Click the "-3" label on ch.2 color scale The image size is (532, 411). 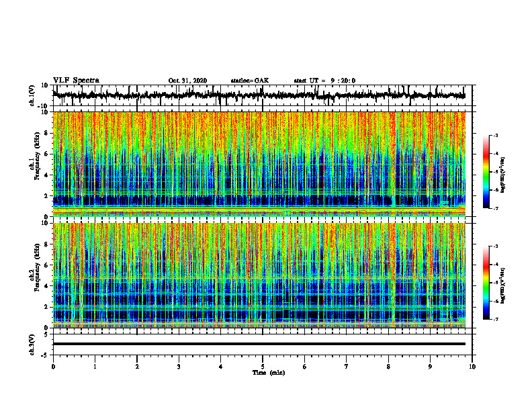coord(495,246)
